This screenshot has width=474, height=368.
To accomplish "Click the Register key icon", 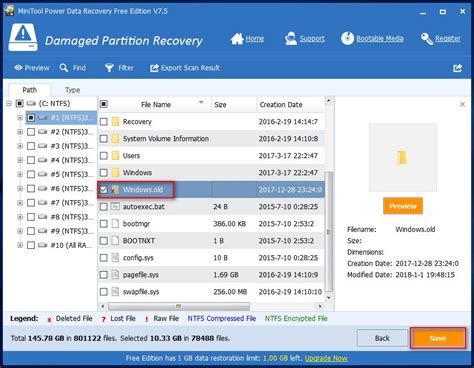I will (427, 39).
